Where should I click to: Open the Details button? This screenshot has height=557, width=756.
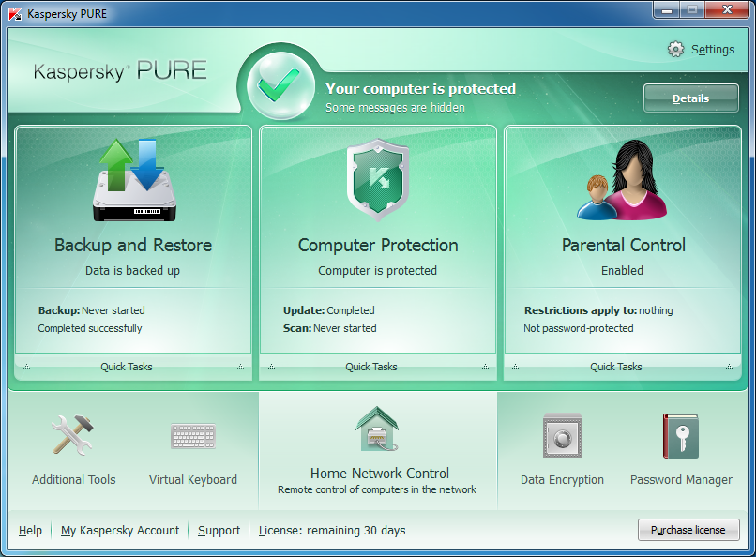(x=691, y=98)
